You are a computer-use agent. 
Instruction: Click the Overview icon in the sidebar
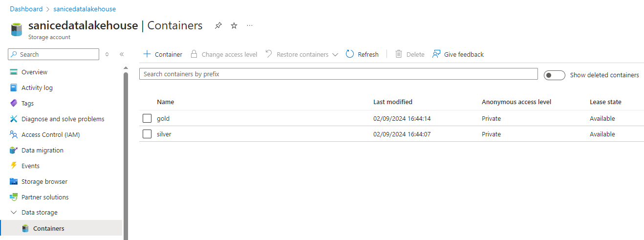[x=14, y=72]
